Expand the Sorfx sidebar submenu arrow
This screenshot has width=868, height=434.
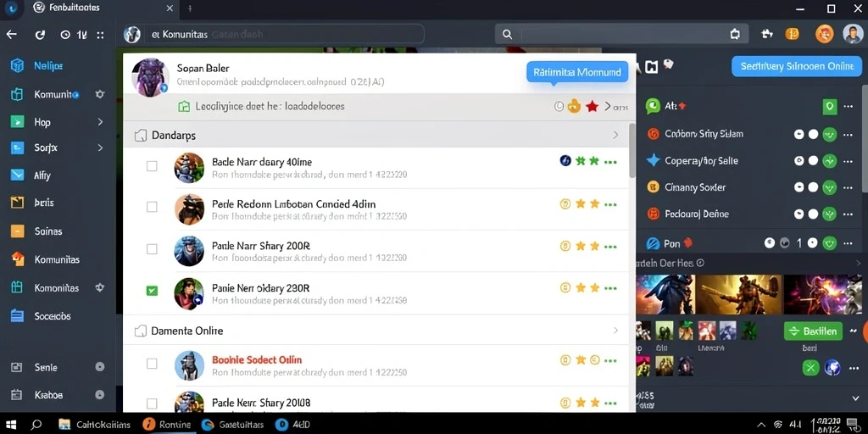tap(100, 147)
